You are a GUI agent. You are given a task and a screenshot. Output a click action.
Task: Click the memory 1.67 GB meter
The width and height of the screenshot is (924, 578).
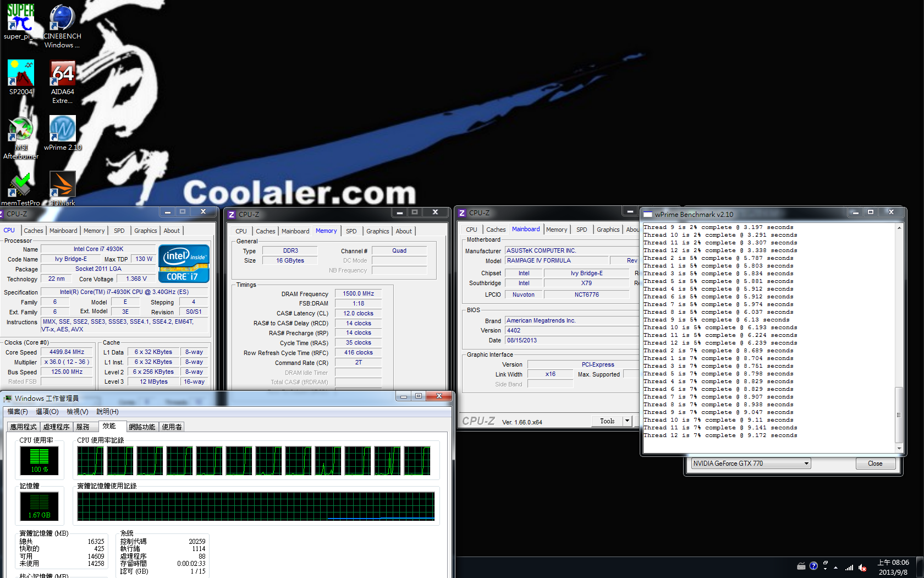40,506
